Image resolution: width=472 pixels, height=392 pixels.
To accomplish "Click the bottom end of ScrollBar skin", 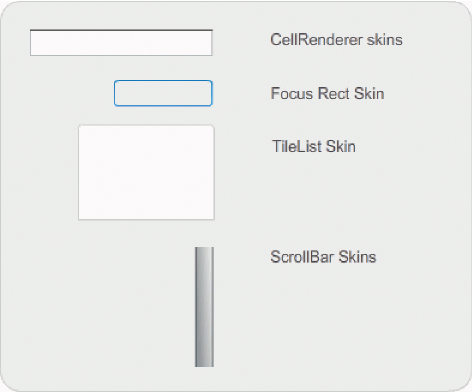I will click(204, 364).
